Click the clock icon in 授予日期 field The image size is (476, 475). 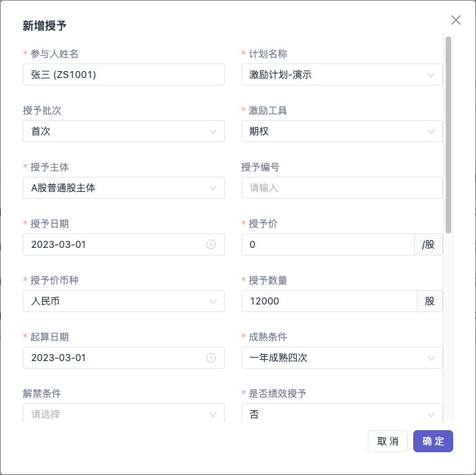tap(211, 244)
